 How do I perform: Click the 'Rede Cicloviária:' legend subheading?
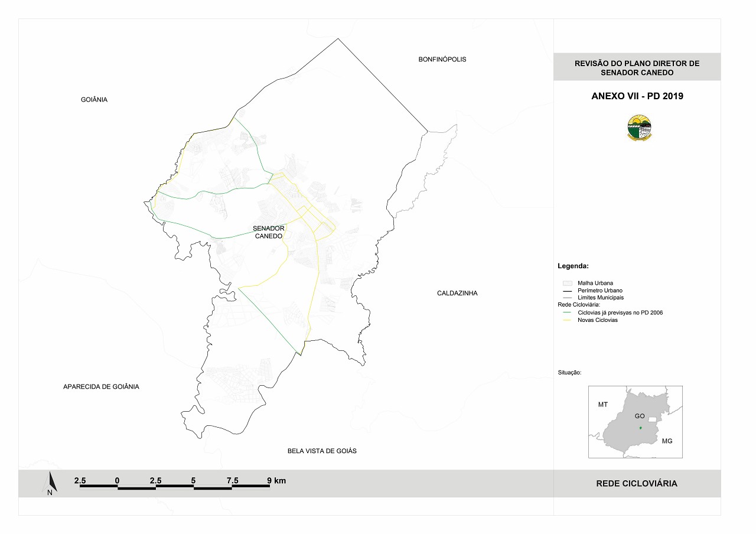(x=579, y=305)
